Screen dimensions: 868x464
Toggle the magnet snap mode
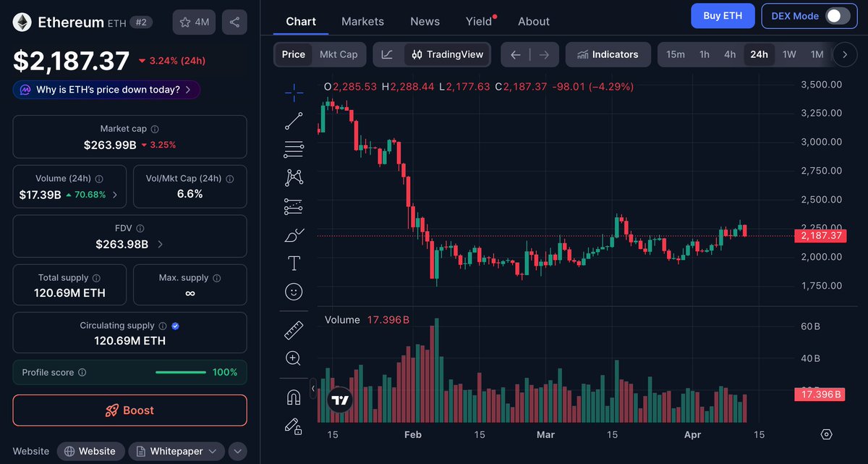click(x=294, y=397)
